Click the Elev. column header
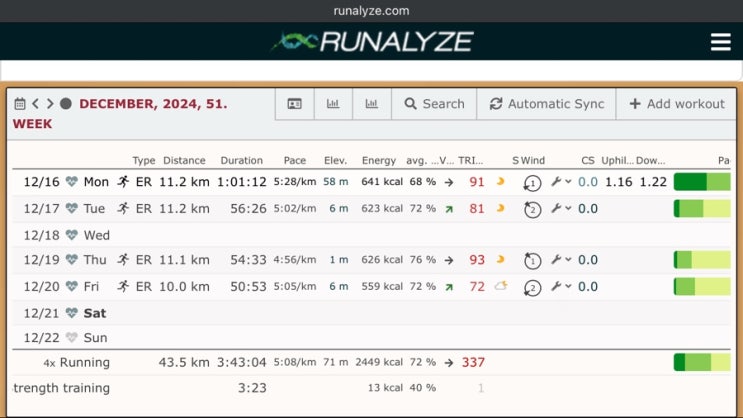 click(335, 160)
